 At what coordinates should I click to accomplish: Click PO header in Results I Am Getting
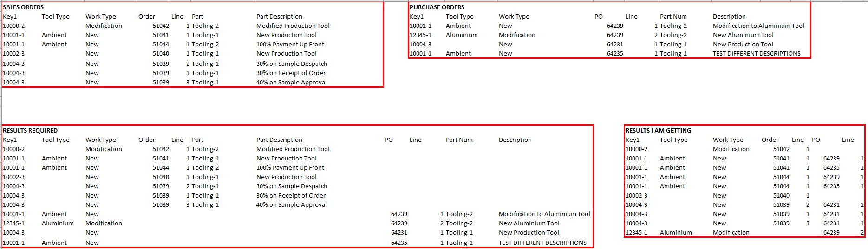tap(816, 140)
